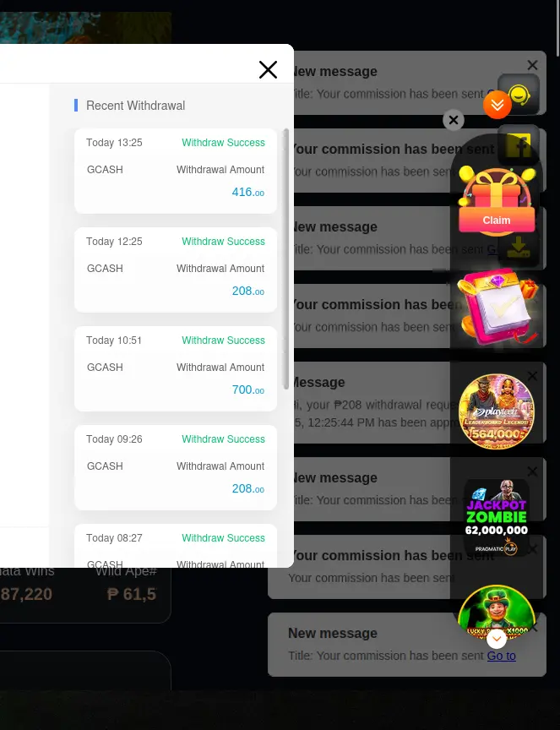The width and height of the screenshot is (560, 730).
Task: Open Jackpot Zombie 62,000,000 promo
Action: point(497,517)
